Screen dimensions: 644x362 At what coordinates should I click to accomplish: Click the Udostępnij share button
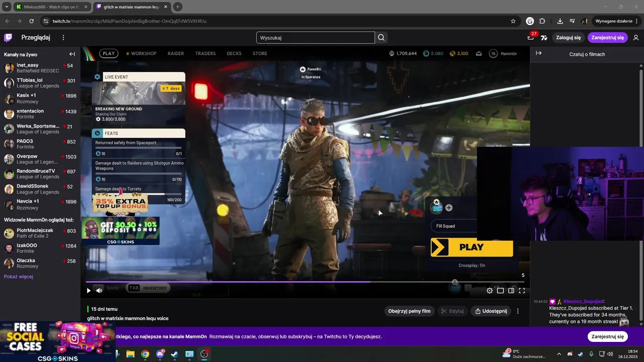click(x=491, y=311)
